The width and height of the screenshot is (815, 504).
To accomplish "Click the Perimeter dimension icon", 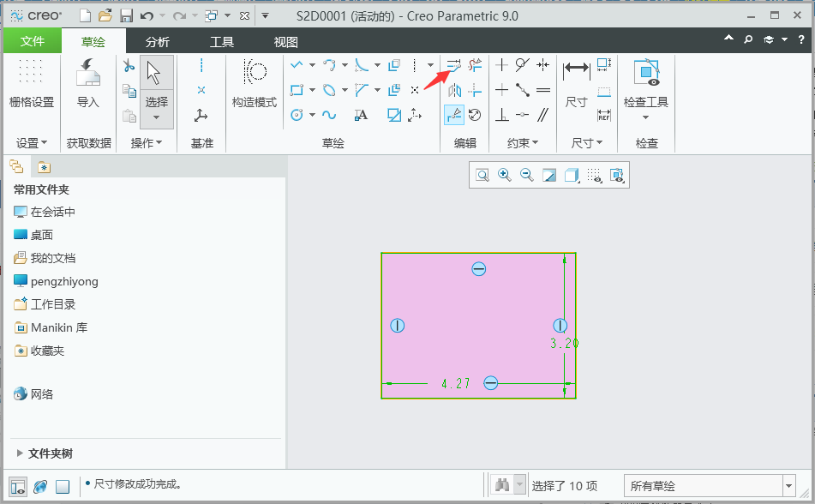I will point(604,65).
